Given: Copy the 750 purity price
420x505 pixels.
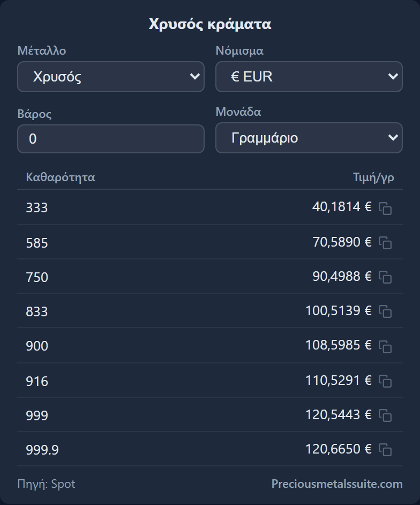Looking at the screenshot, I should point(385,277).
